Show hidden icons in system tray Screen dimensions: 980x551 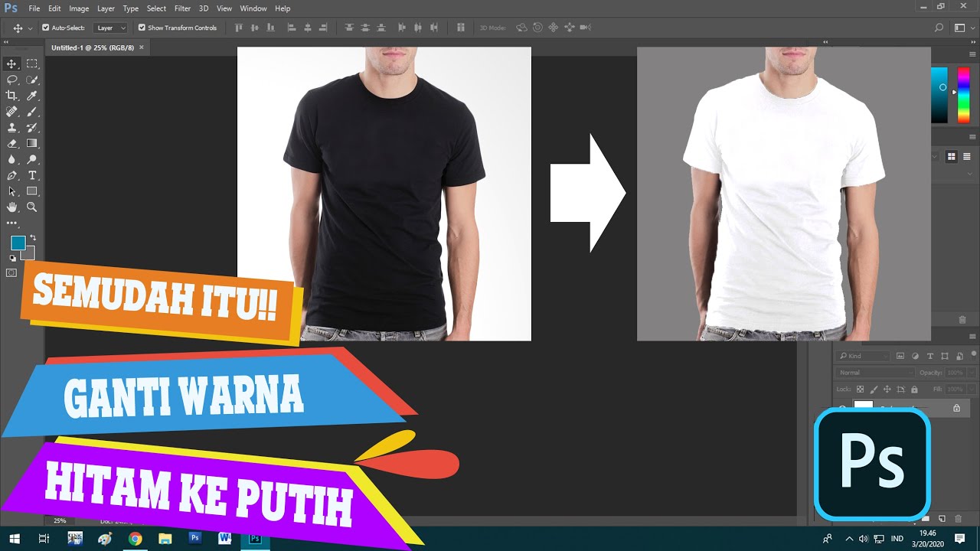coord(849,539)
